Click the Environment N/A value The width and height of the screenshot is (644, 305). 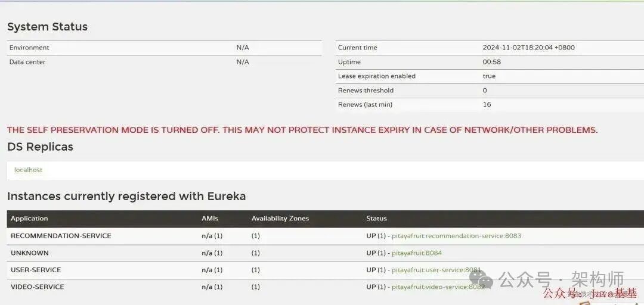point(243,48)
